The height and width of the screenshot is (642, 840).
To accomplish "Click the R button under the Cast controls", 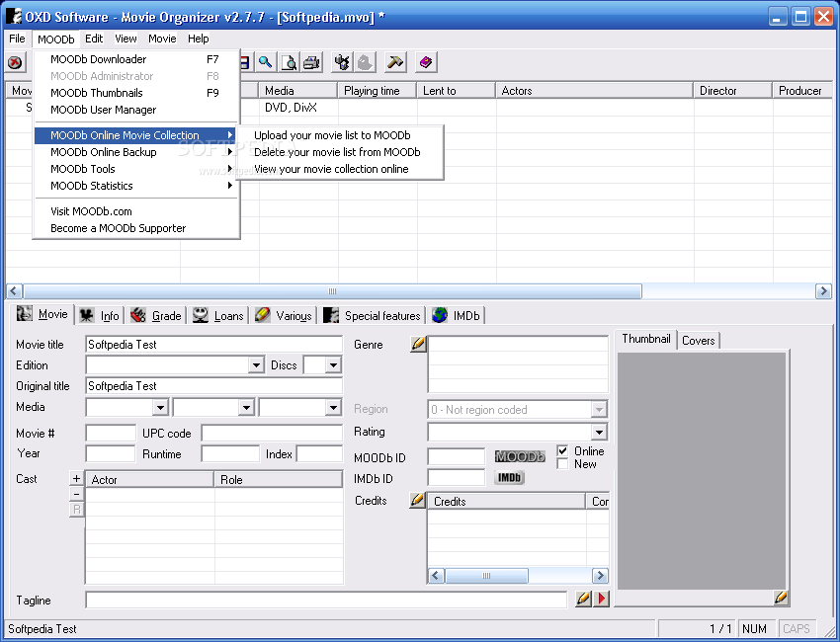I will 77,510.
